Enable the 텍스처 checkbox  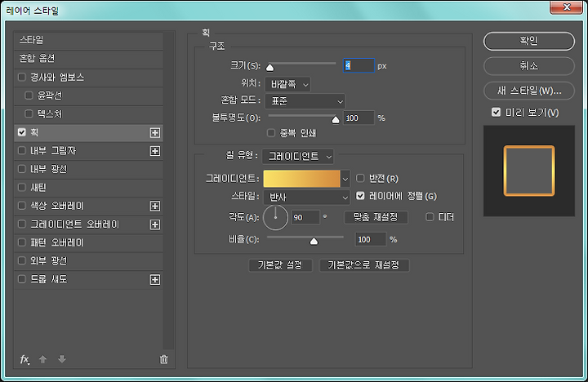(x=29, y=113)
